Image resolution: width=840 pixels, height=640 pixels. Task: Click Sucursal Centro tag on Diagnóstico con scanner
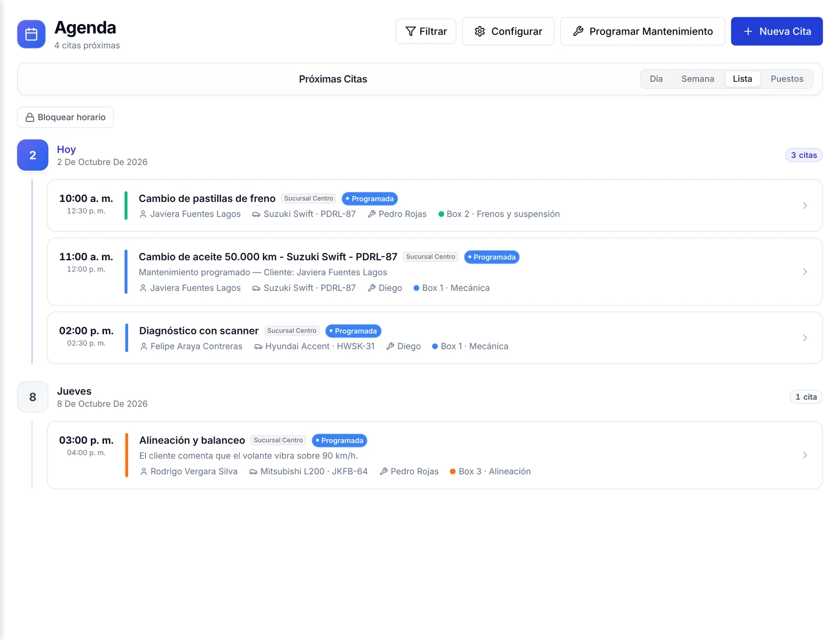(x=292, y=331)
